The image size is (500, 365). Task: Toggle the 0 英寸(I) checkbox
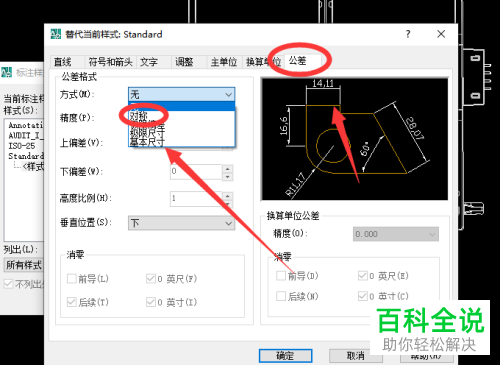[x=151, y=302]
